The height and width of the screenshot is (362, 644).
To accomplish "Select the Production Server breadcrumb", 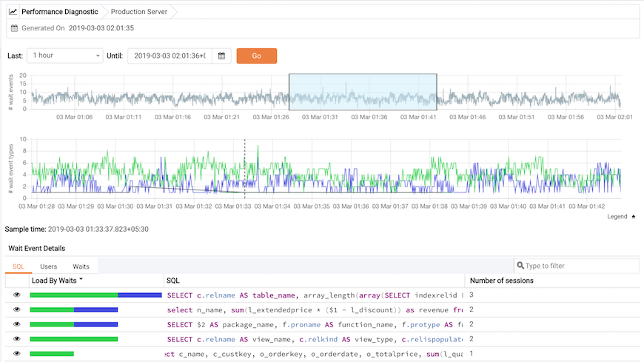I will pos(139,12).
